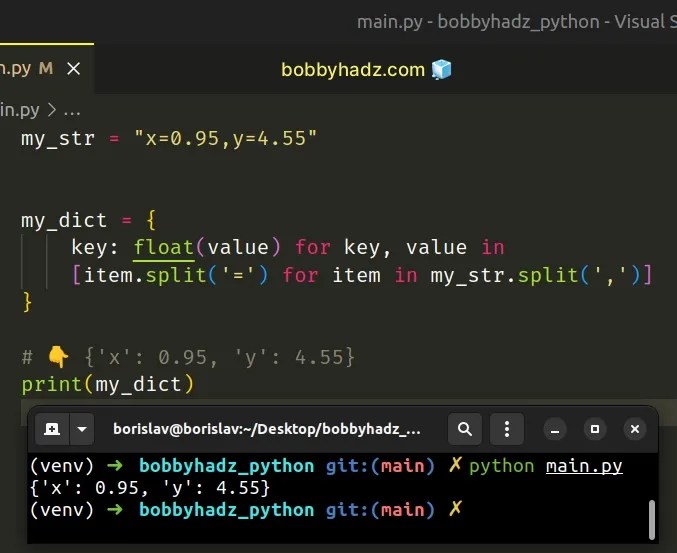The height and width of the screenshot is (553, 677).
Task: Click the print(my_dict) statement
Action: click(108, 384)
